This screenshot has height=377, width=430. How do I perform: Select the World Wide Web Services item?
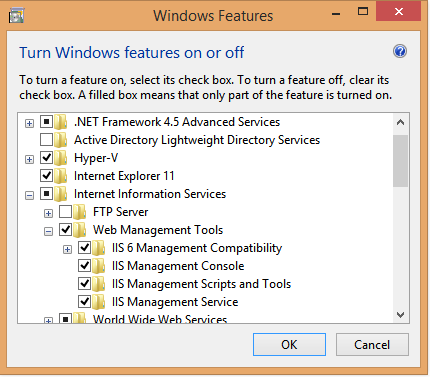[160, 319]
